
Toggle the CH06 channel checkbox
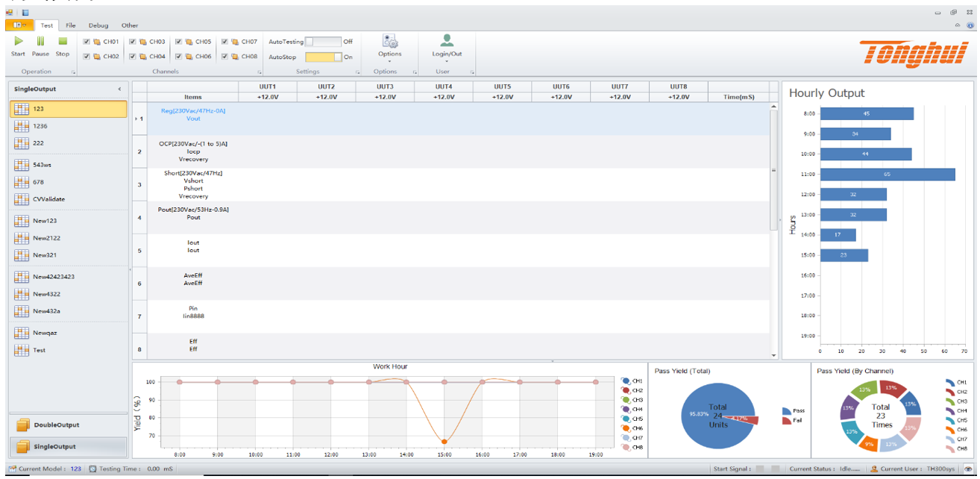[x=179, y=56]
